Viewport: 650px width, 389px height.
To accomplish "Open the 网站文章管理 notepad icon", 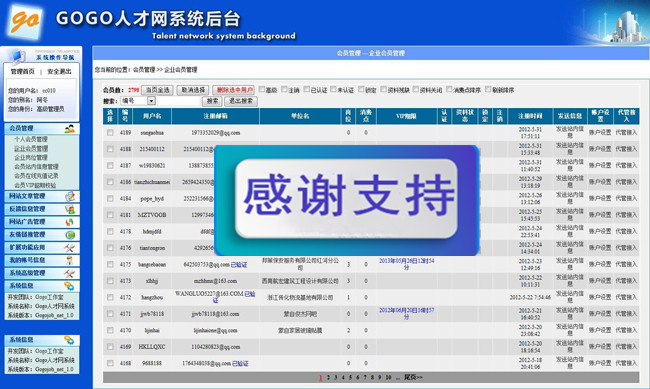I will [x=70, y=196].
